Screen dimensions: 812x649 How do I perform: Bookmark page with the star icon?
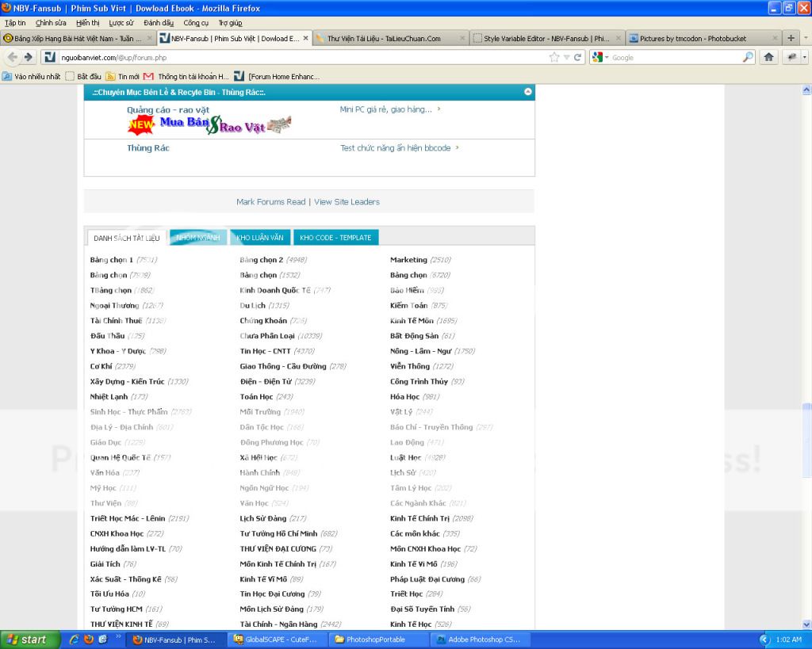pos(555,57)
